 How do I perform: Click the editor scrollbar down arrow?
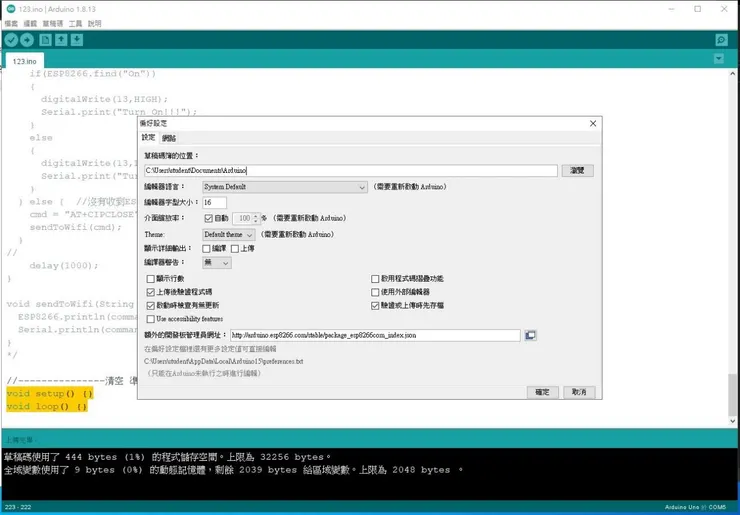click(732, 421)
